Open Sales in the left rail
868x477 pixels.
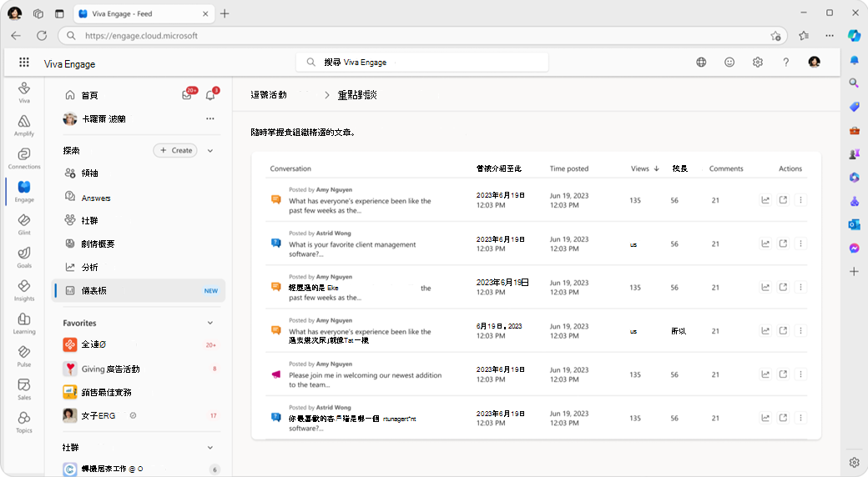point(24,389)
